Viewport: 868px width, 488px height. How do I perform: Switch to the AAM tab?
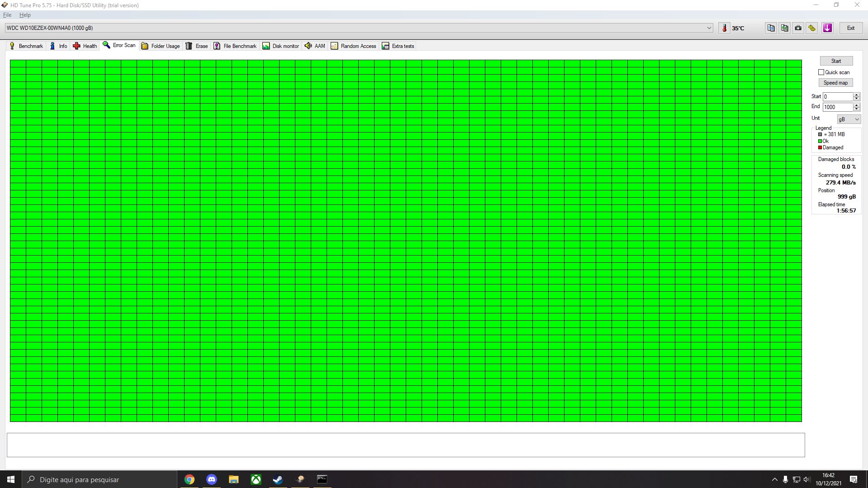click(x=315, y=46)
